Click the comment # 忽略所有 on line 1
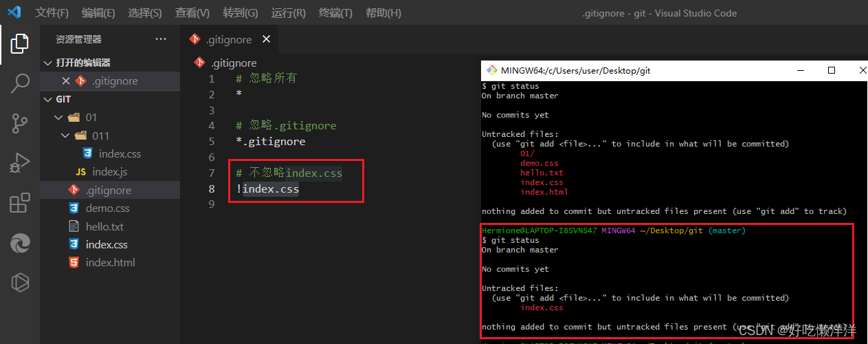868x344 pixels. [266, 78]
